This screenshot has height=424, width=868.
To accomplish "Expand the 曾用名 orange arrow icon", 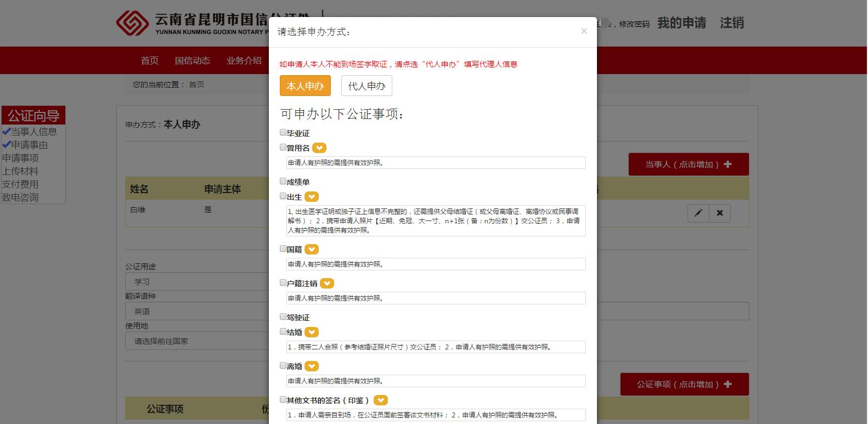I will [319, 148].
